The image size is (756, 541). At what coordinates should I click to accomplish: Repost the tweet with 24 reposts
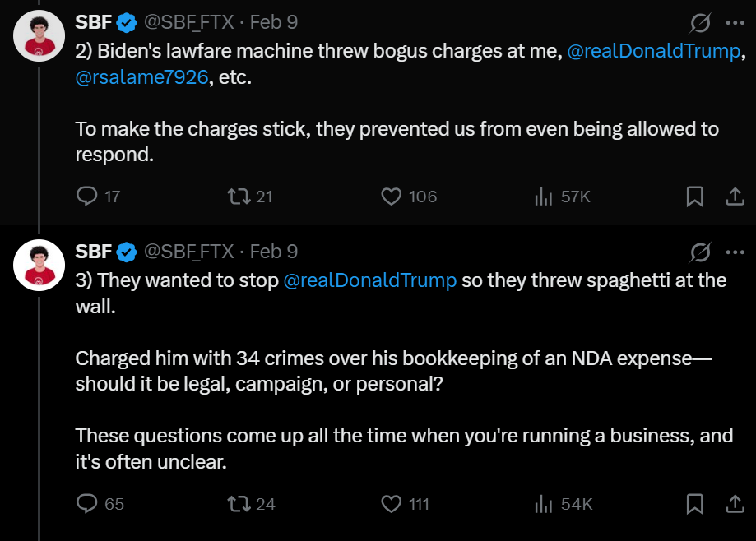238,503
